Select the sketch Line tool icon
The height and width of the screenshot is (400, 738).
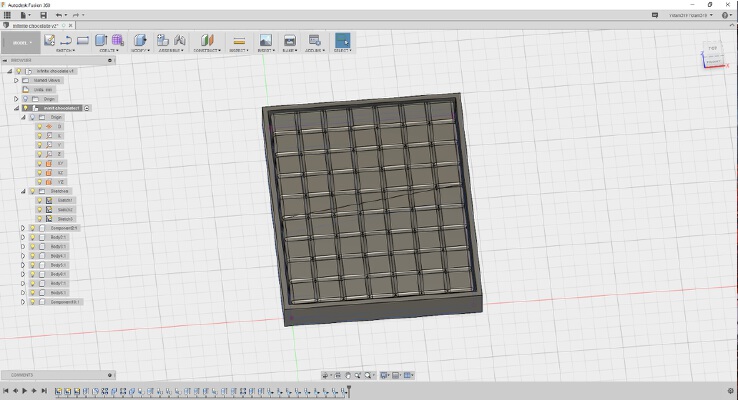66,40
